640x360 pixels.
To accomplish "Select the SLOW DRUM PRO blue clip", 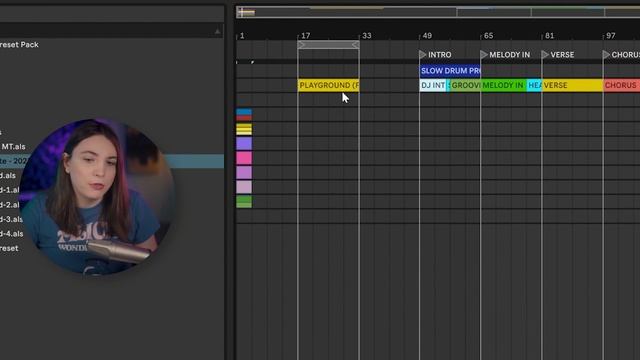I will coord(450,71).
